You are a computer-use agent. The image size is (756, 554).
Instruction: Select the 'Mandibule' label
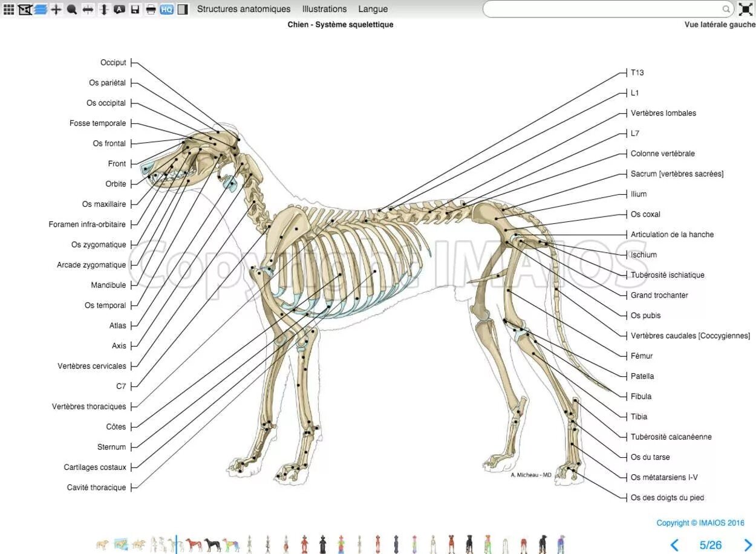pyautogui.click(x=109, y=285)
